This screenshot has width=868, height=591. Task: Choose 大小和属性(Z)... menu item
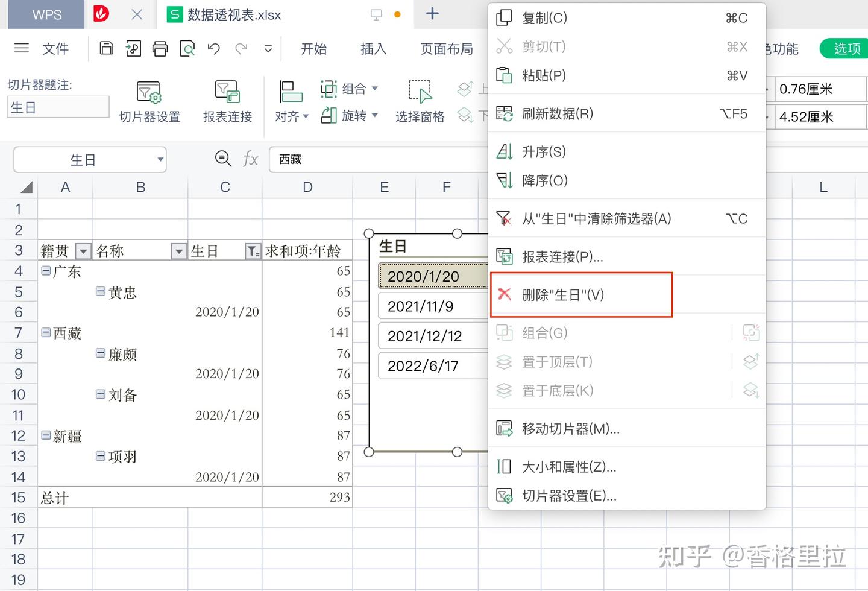[627, 467]
